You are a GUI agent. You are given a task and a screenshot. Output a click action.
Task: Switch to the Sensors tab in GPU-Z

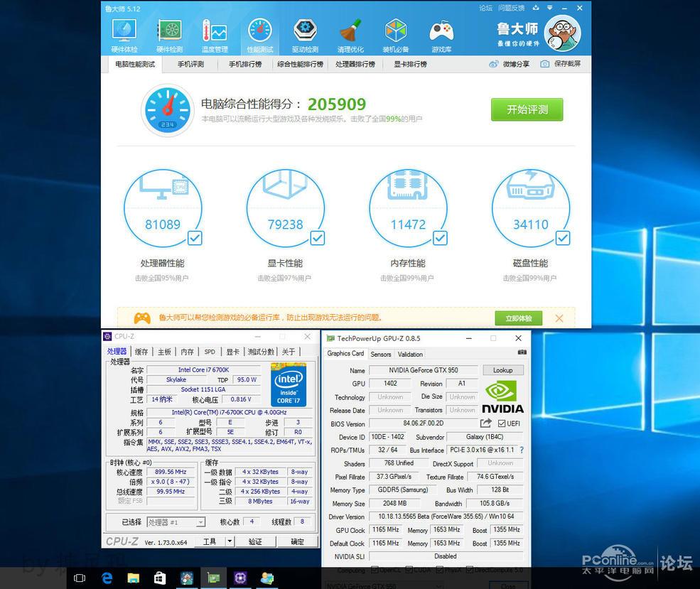point(381,354)
